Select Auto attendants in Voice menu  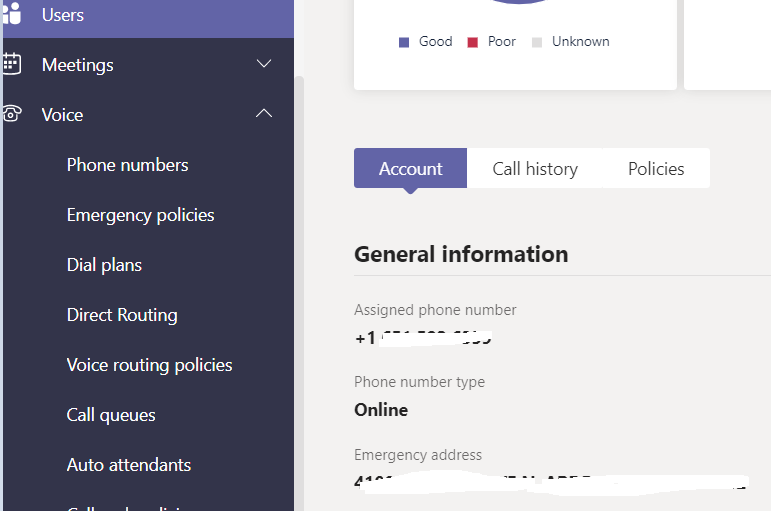coord(128,465)
